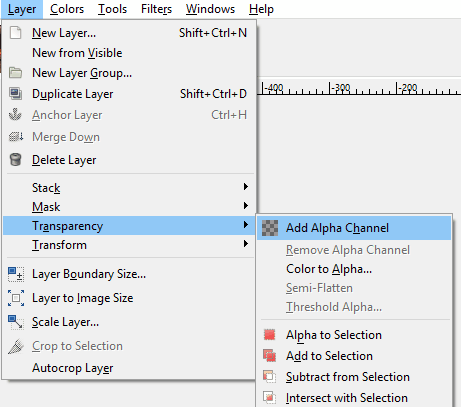Expand the Mask submenu arrow
The image size is (462, 407).
(x=246, y=206)
